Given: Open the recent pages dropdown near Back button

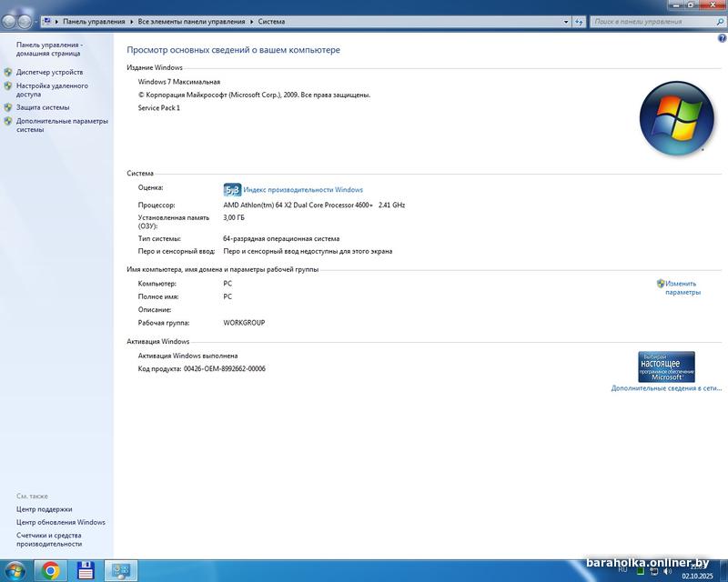Looking at the screenshot, I should pos(36,21).
